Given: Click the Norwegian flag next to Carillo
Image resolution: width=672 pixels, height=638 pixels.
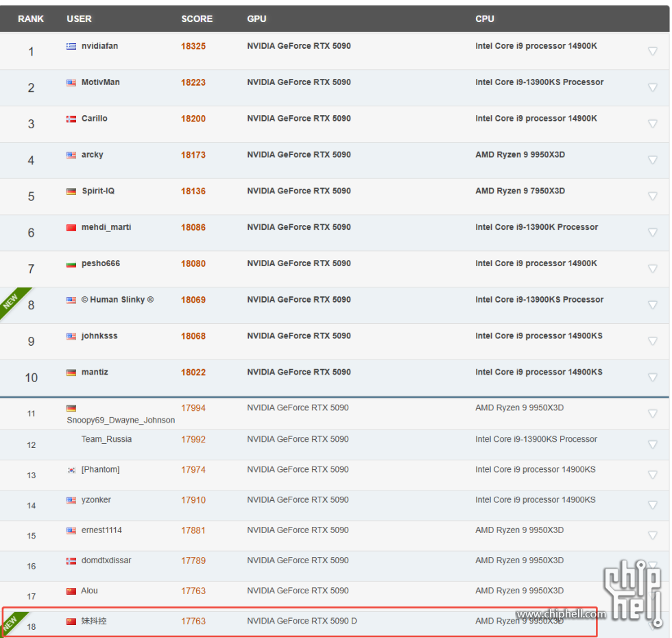Looking at the screenshot, I should click(71, 119).
